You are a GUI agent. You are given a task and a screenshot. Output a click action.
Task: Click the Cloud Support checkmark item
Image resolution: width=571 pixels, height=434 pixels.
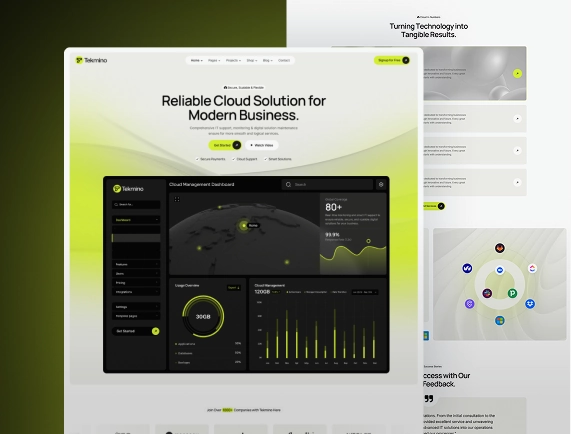245,159
